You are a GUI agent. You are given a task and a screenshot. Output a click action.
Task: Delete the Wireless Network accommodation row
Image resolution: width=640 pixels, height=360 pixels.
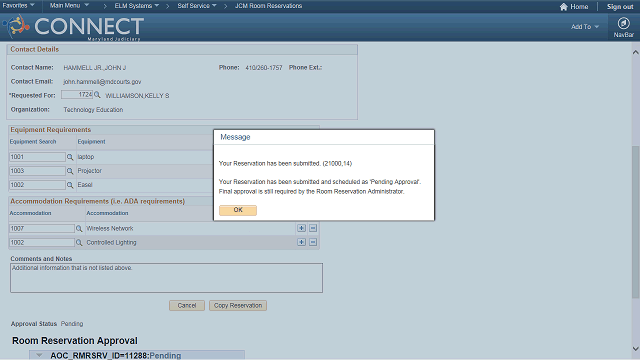[313, 228]
